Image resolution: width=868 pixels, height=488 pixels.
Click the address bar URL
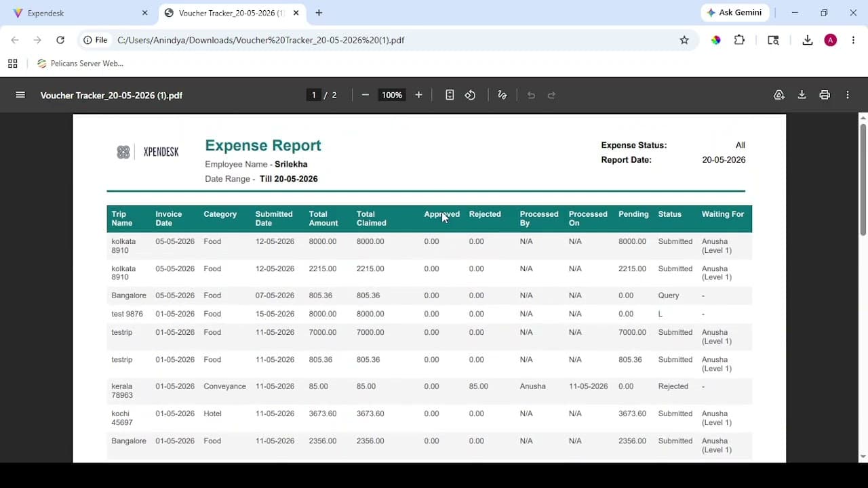click(x=260, y=40)
